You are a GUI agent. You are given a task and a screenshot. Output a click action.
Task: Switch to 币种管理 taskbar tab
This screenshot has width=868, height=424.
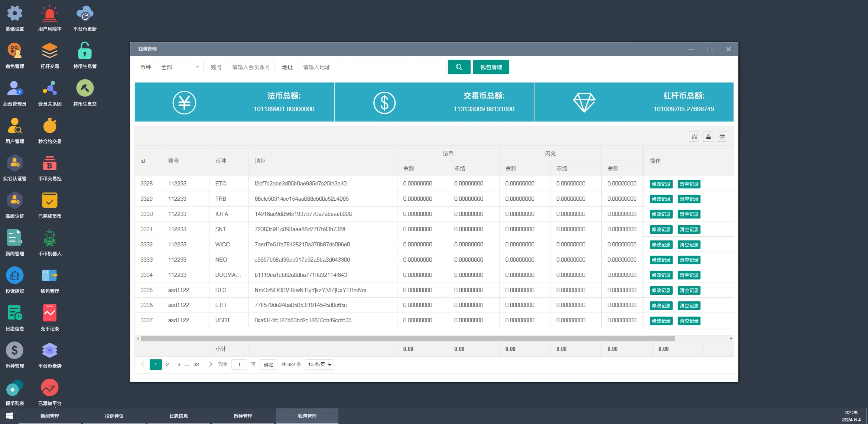[243, 416]
